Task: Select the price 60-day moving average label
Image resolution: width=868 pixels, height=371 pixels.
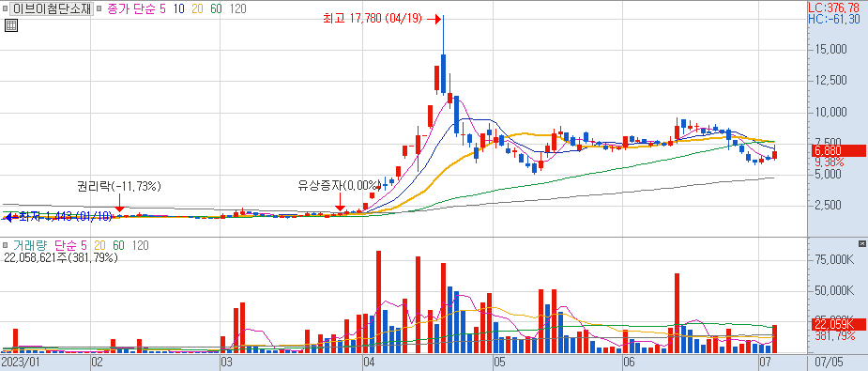Action: click(216, 8)
